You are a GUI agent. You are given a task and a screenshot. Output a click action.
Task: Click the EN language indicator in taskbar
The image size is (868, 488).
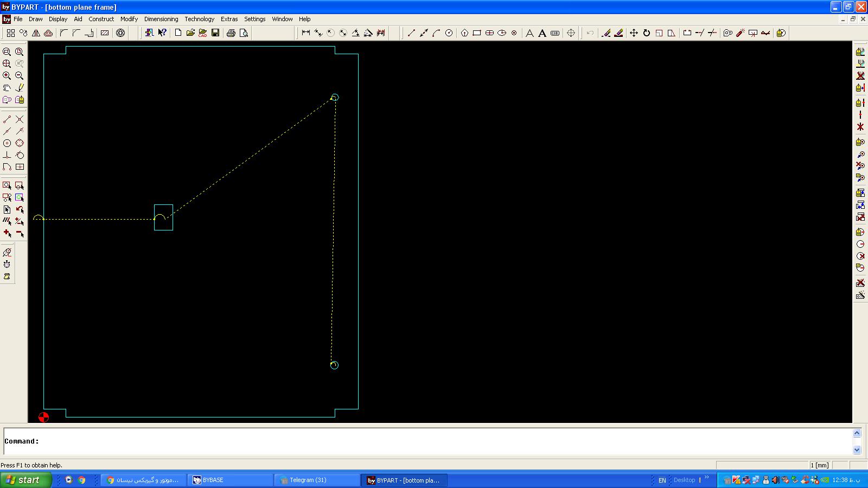point(662,480)
